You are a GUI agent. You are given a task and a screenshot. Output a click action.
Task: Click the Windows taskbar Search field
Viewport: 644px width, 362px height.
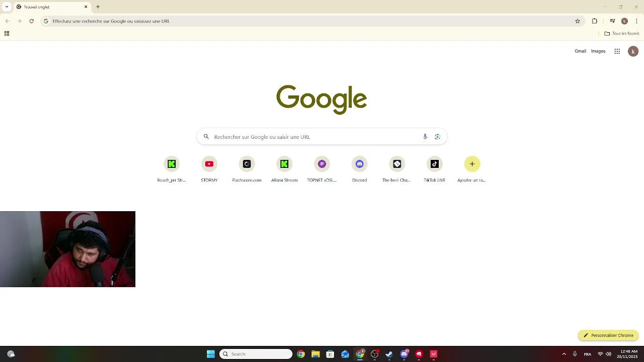pos(256,354)
